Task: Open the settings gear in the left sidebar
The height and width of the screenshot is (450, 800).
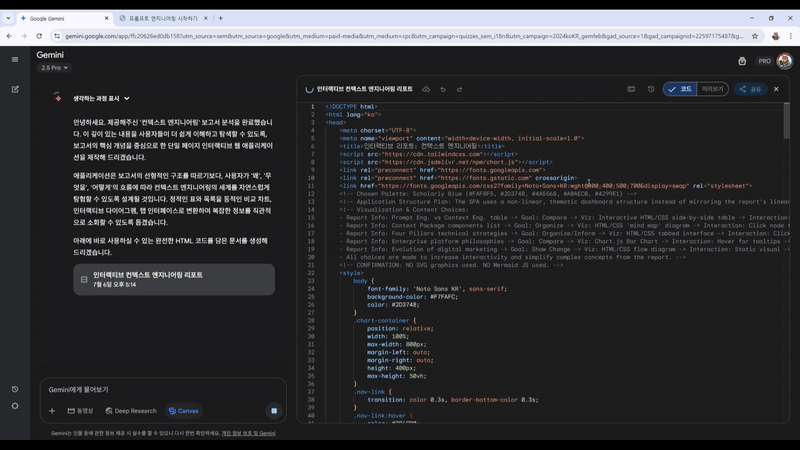Action: tap(15, 406)
